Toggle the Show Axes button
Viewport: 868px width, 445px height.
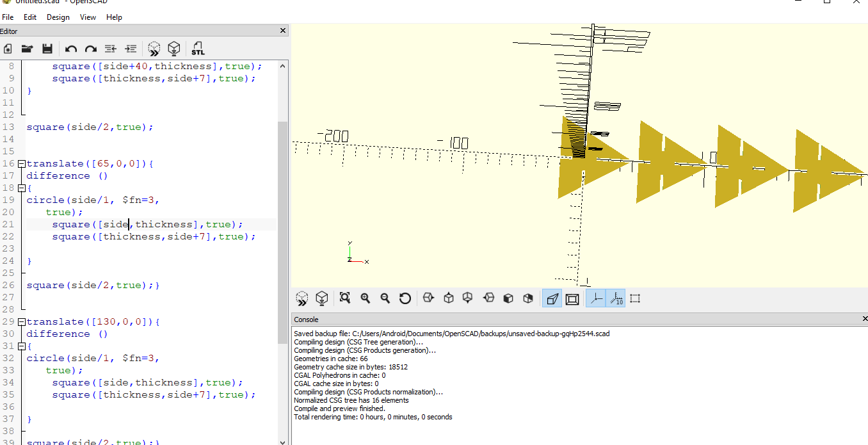click(x=595, y=298)
